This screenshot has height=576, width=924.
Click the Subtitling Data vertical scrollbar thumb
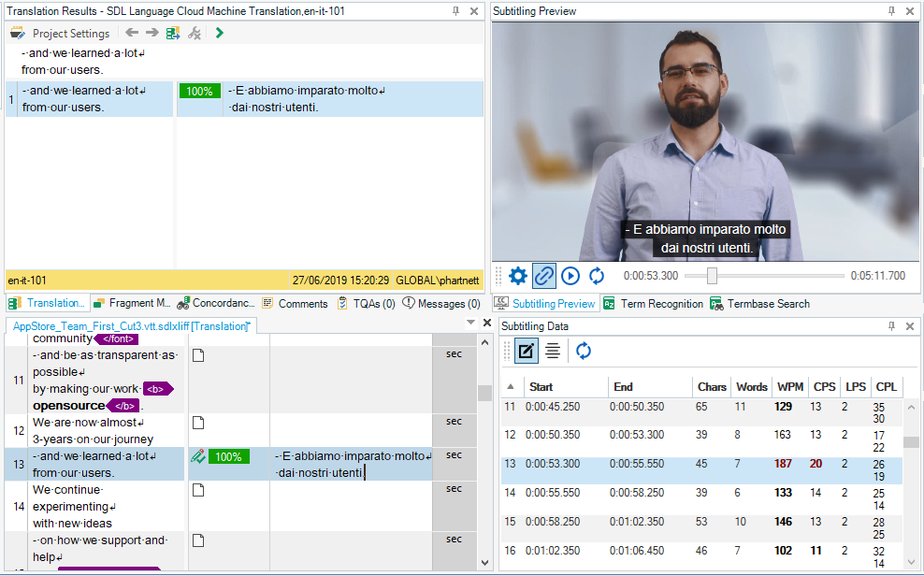[911, 441]
